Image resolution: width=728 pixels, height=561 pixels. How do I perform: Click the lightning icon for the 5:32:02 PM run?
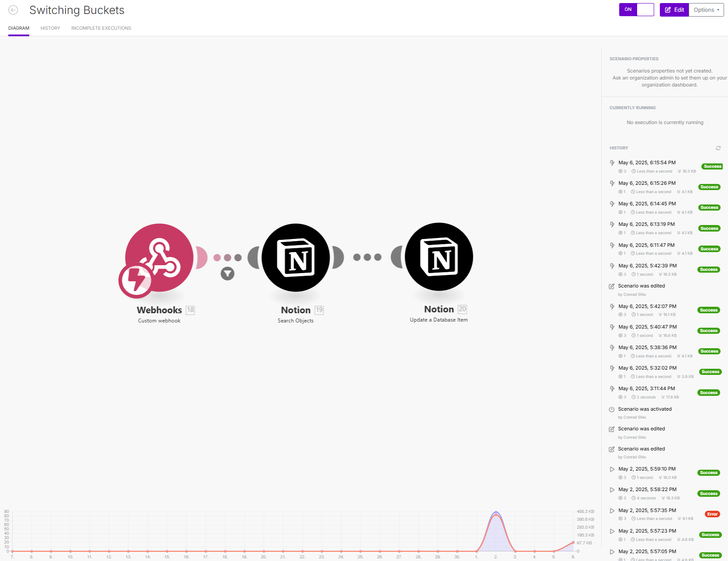coord(612,368)
